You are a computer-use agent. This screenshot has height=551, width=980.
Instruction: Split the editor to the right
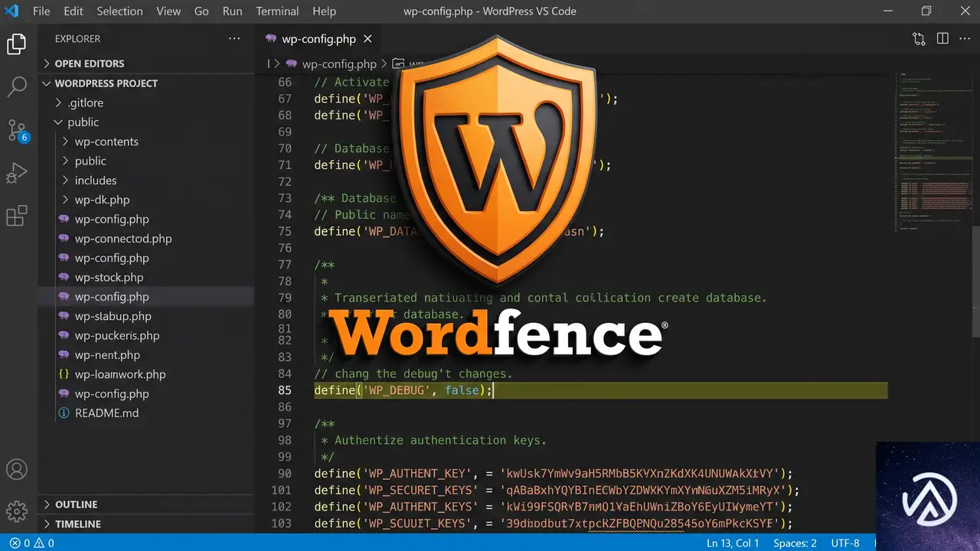942,39
